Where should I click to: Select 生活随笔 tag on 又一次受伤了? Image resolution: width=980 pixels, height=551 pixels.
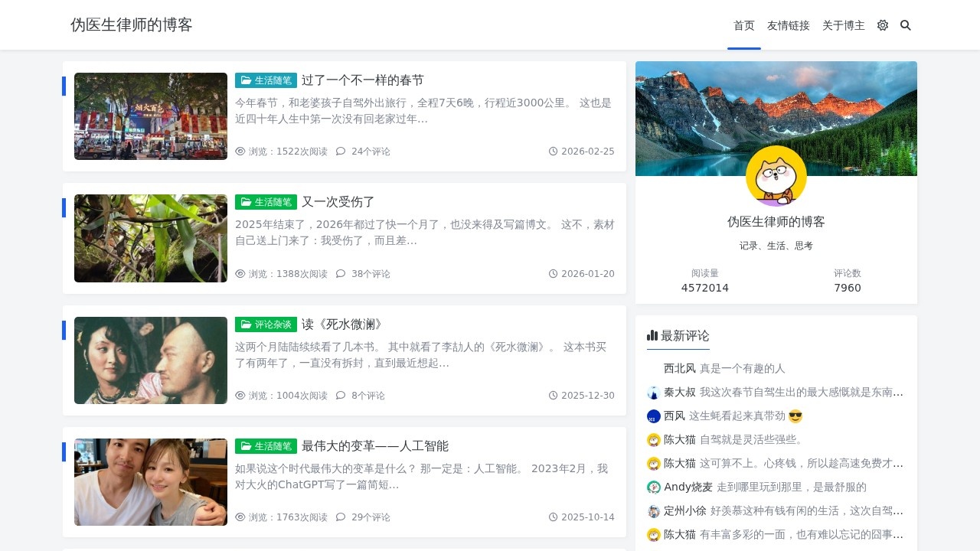[x=266, y=202]
